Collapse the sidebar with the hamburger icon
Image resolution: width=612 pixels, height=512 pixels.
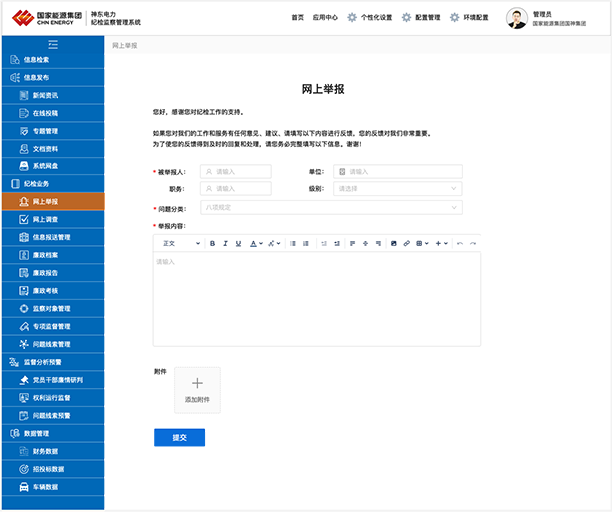[x=53, y=44]
